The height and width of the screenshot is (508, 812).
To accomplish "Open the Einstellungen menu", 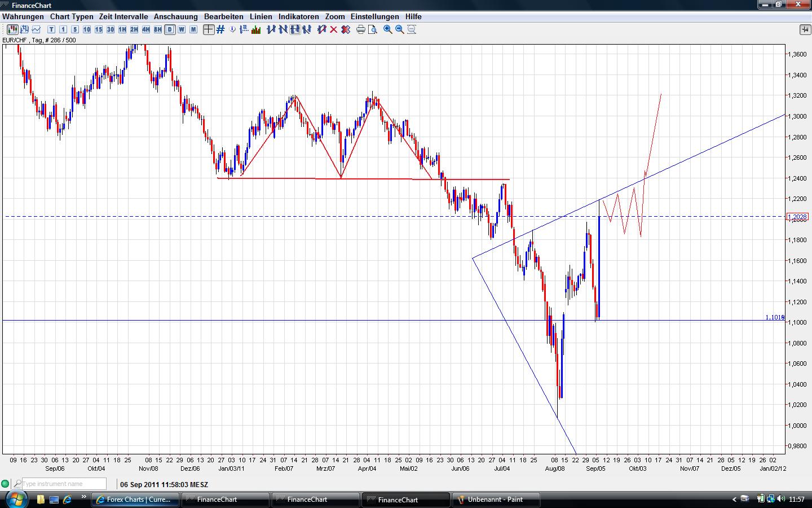I will (375, 16).
